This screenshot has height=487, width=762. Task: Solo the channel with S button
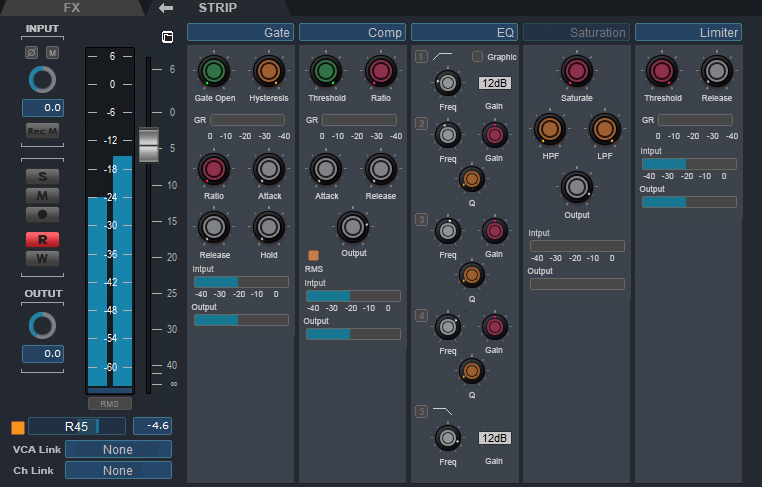(42, 176)
